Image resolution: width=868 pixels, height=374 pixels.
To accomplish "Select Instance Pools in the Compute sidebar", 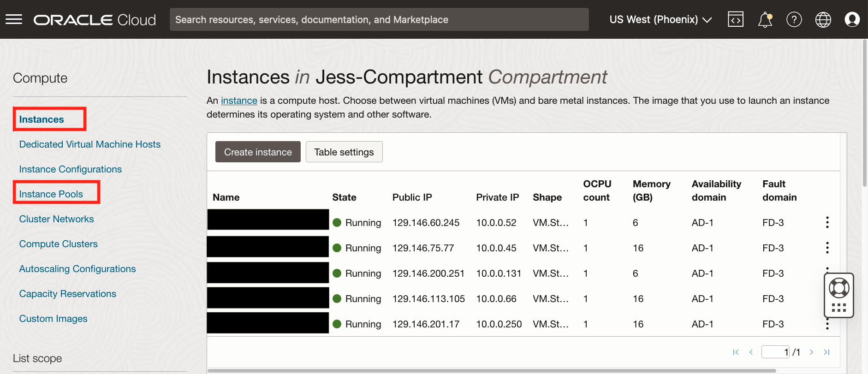I will click(x=51, y=194).
